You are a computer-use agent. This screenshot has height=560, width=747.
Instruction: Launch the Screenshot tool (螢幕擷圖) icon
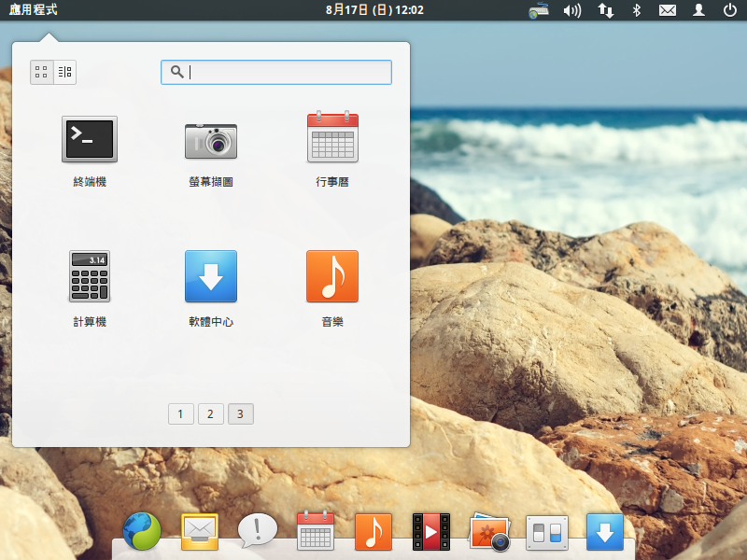tap(211, 141)
